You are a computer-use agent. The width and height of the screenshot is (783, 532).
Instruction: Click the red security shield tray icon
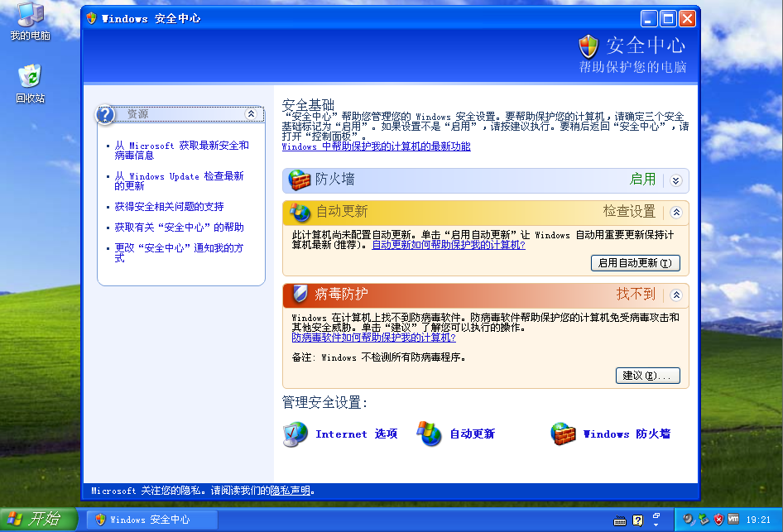(x=718, y=520)
